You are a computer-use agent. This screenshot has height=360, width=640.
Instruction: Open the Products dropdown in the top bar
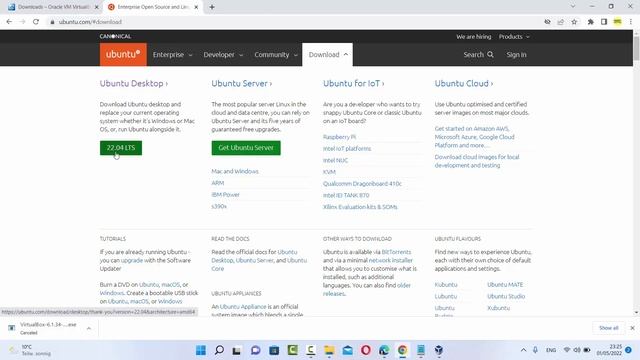point(514,36)
